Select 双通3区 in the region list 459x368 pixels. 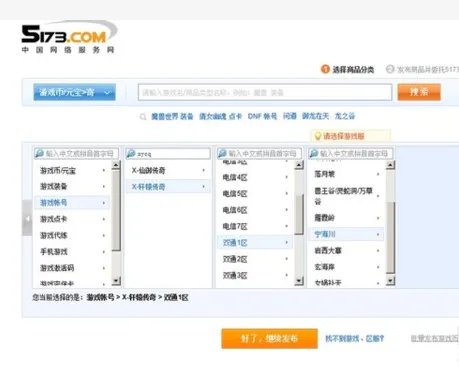click(255, 275)
